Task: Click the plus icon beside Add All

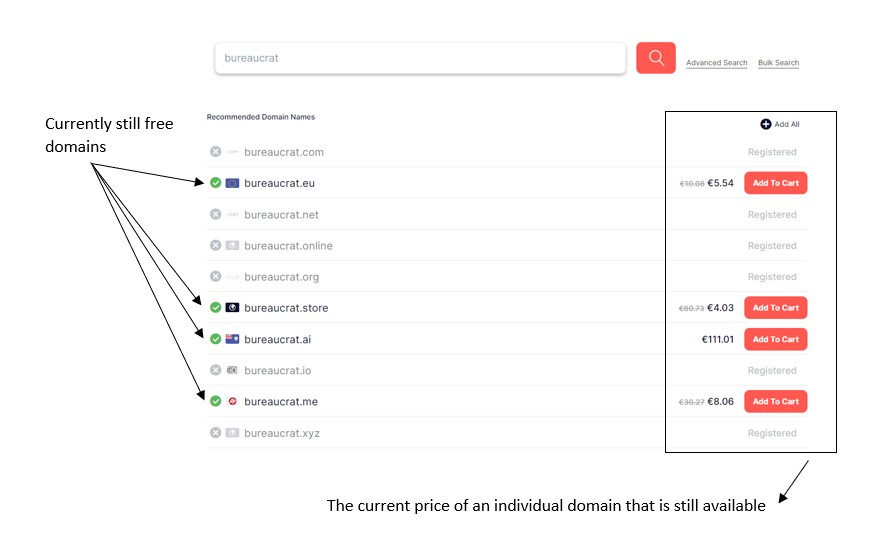Action: [766, 124]
